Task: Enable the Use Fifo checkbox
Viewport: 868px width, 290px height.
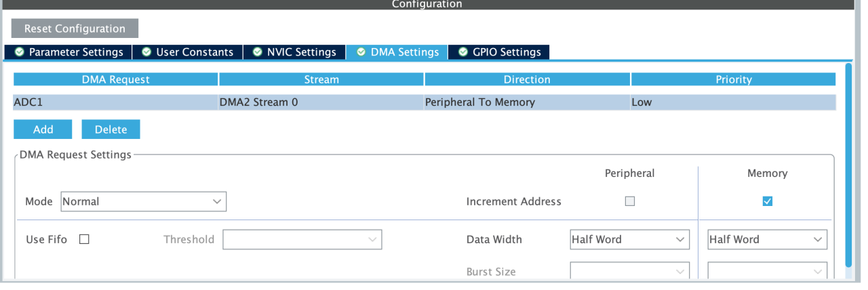Action: [85, 239]
